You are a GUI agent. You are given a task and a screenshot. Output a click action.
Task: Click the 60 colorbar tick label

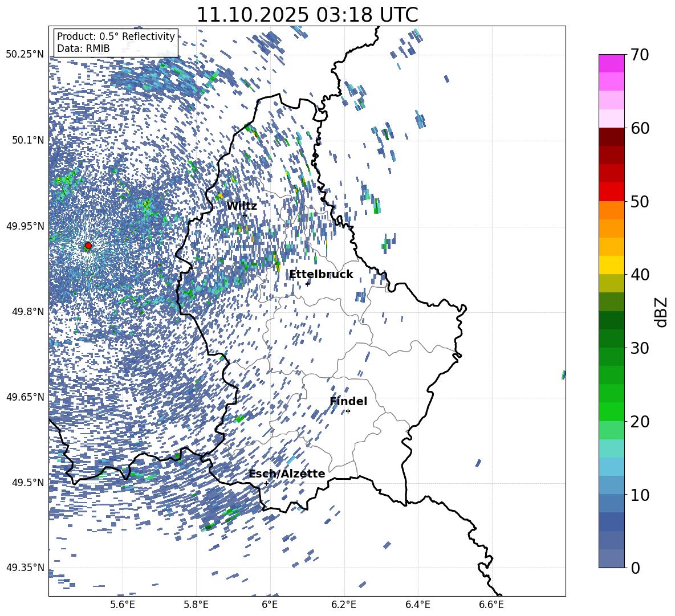(640, 128)
